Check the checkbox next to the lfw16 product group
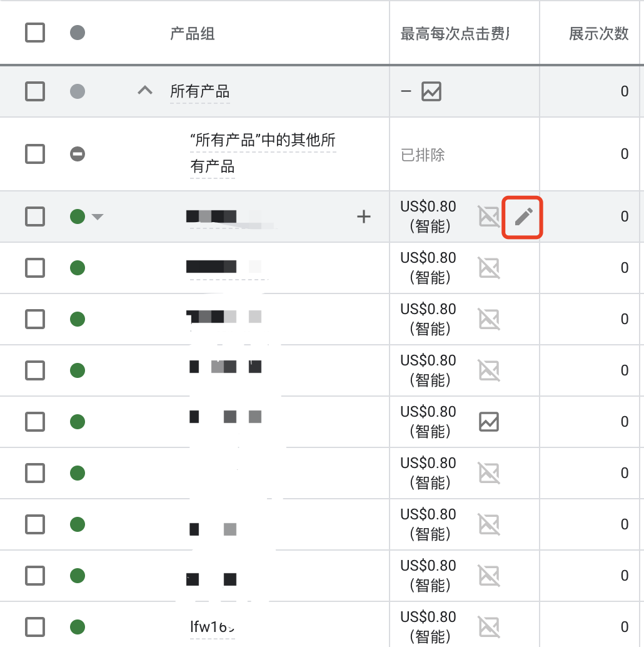 (x=34, y=626)
